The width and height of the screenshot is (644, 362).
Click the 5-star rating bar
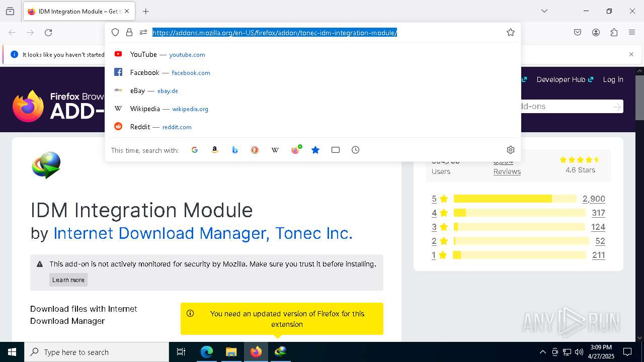515,199
